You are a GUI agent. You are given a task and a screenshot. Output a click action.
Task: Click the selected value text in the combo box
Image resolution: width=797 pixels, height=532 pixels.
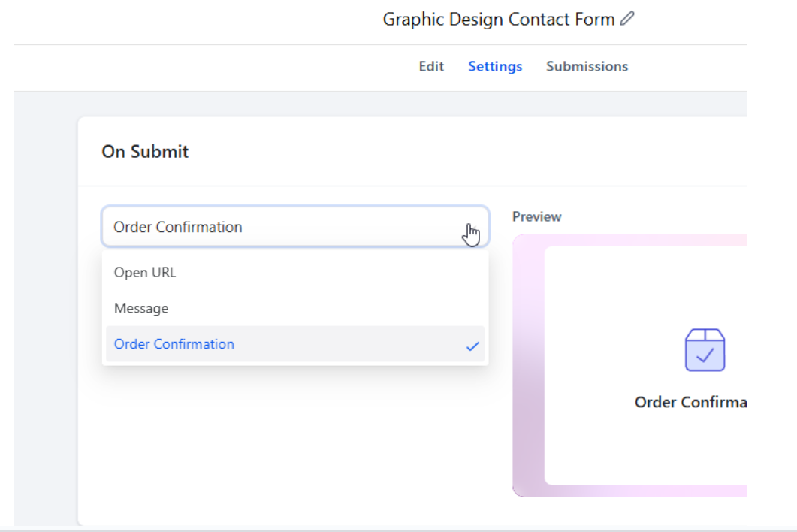point(178,227)
